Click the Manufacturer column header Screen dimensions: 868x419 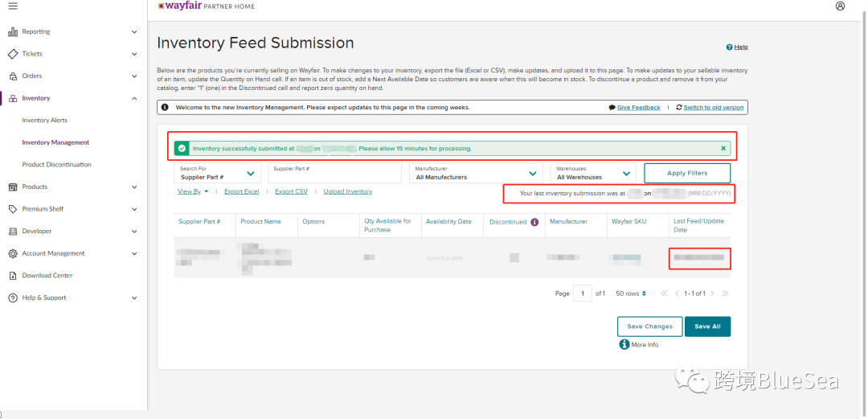tap(568, 221)
